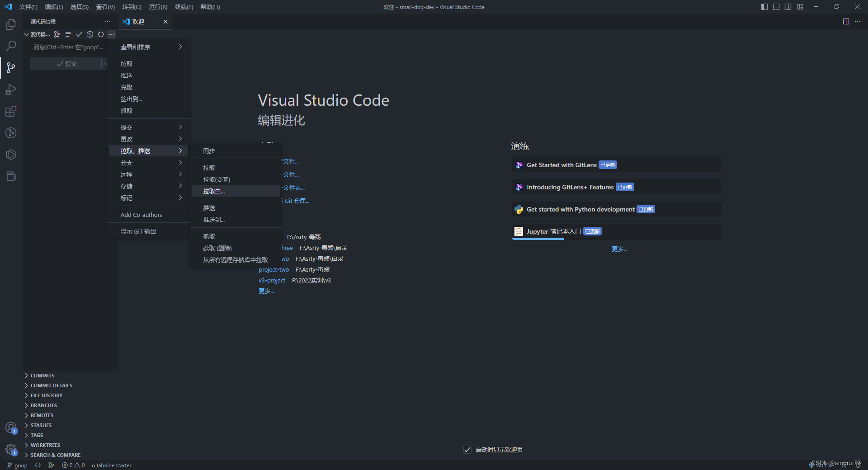Image resolution: width=868 pixels, height=470 pixels.
Task: Select 拉取(变基) in the submenu
Action: point(236,179)
